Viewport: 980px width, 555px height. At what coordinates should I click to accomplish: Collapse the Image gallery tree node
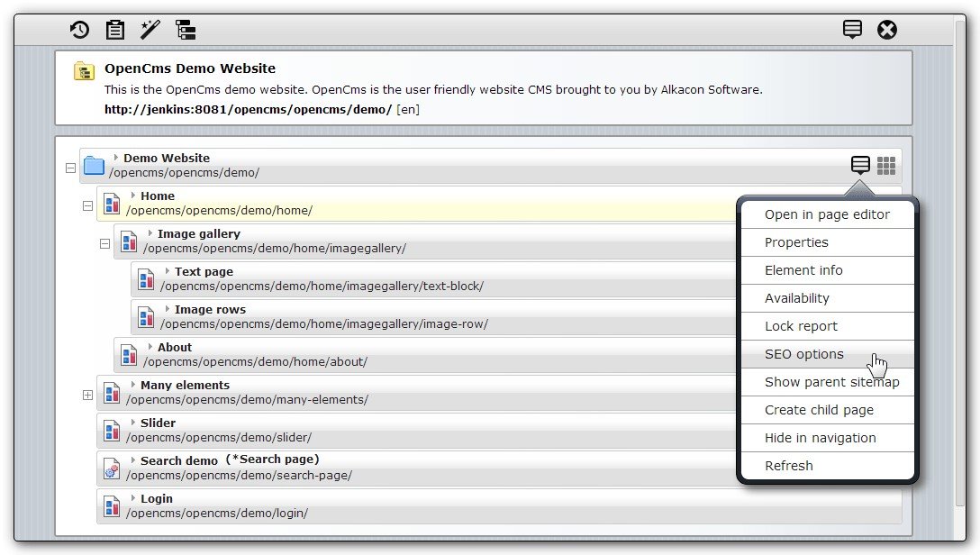[x=104, y=244]
